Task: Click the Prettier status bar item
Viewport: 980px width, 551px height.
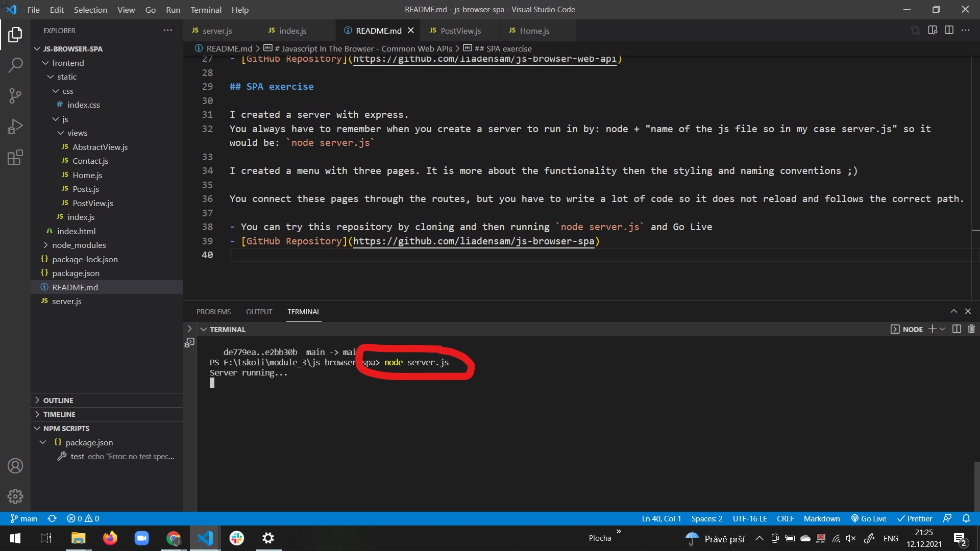Action: [x=915, y=518]
